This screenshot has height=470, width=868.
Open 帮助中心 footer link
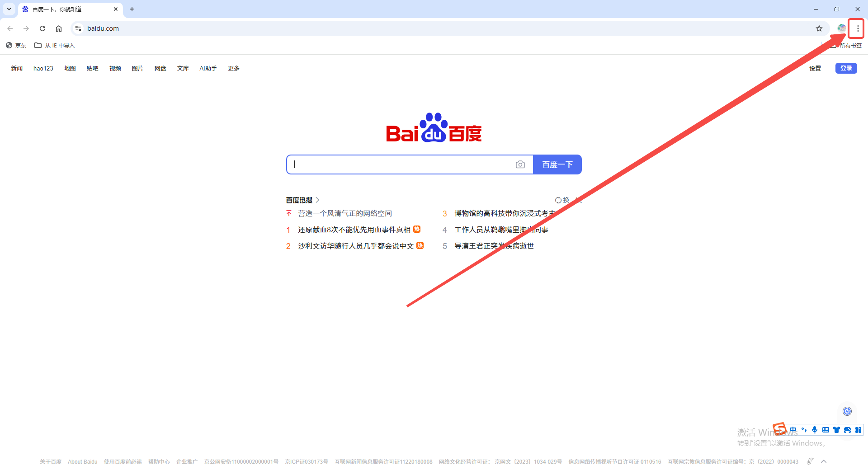(159, 462)
